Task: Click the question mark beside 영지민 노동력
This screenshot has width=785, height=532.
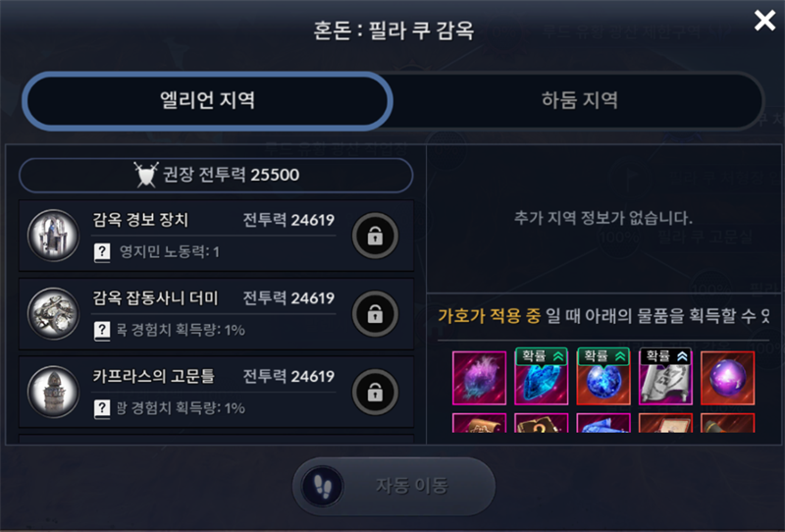Action: (102, 252)
